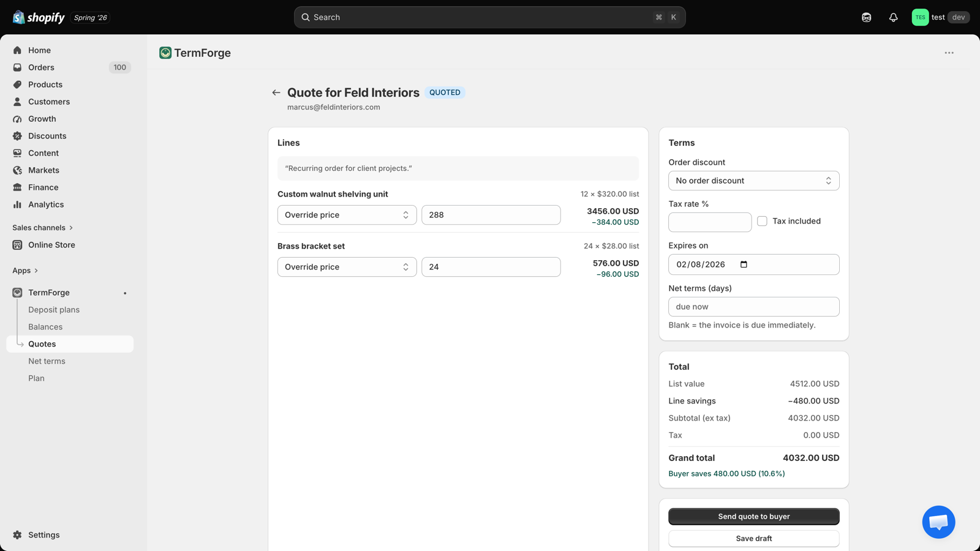Viewport: 980px width, 551px height.
Task: Click the dev store badge
Action: click(x=959, y=17)
